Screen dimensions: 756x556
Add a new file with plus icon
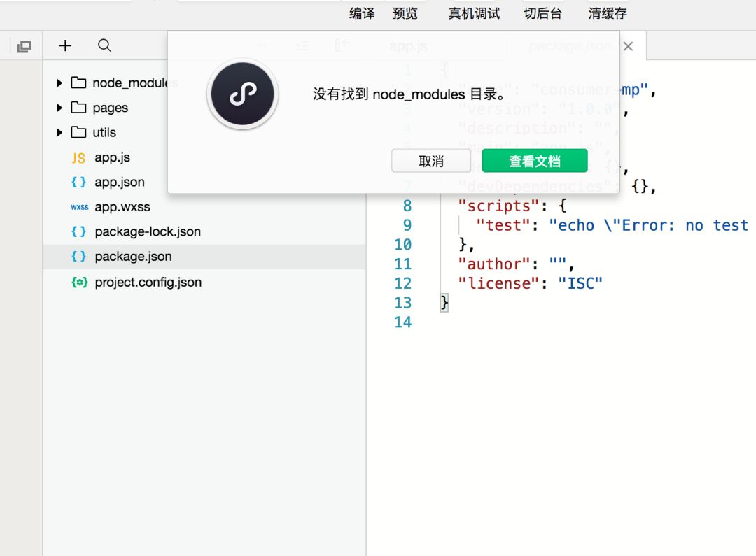65,45
